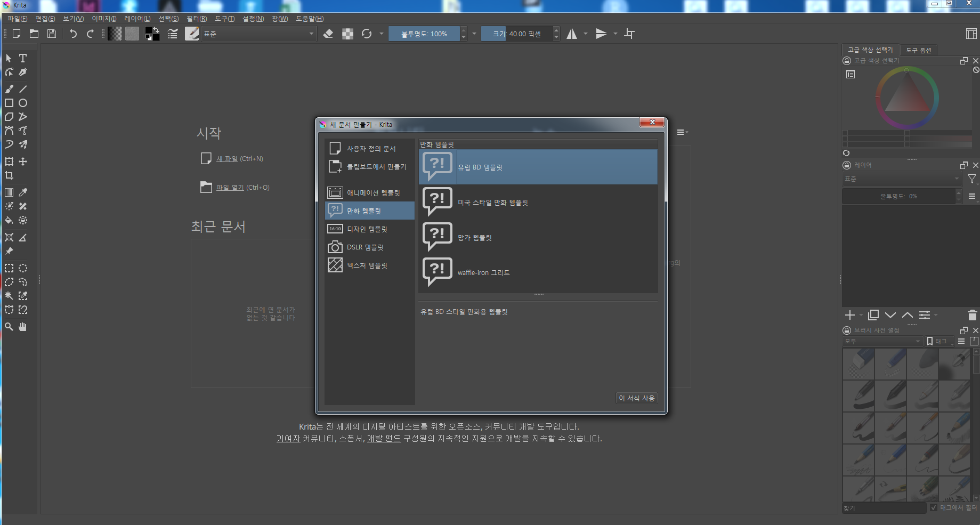Click the New document toolbar icon
The image size is (980, 525).
[x=17, y=34]
